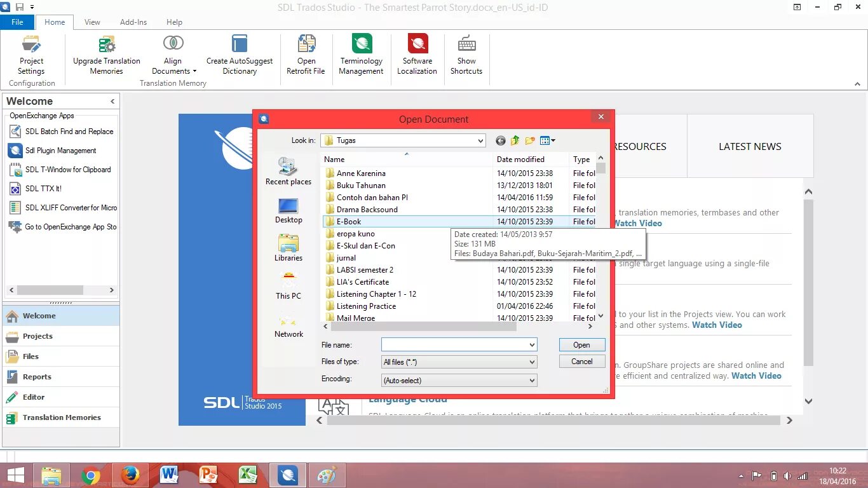Open Software Localization tool
The width and height of the screenshot is (868, 488).
click(417, 55)
